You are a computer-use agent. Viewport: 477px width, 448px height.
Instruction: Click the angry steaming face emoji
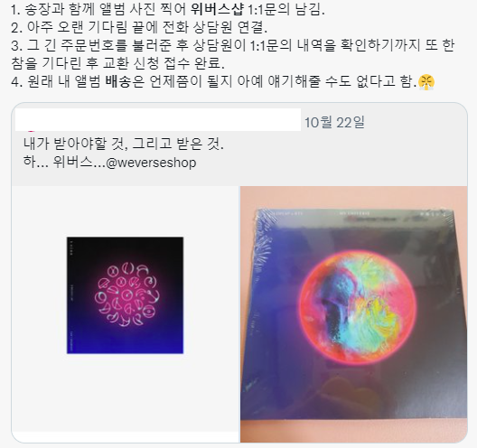pyautogui.click(x=426, y=82)
